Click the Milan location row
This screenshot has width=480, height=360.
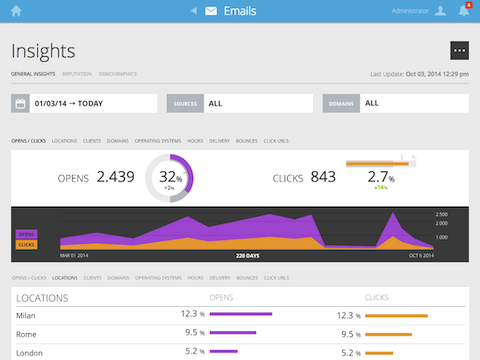pos(240,315)
